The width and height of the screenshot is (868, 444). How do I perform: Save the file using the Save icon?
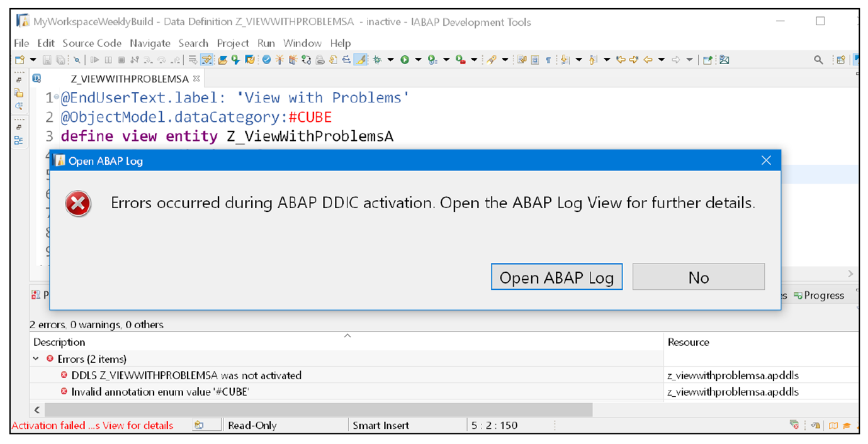47,58
